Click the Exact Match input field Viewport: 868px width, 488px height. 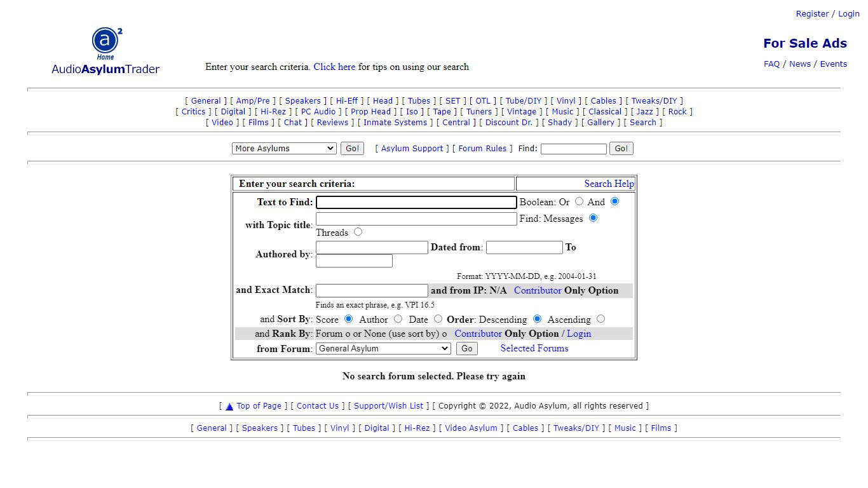(372, 290)
